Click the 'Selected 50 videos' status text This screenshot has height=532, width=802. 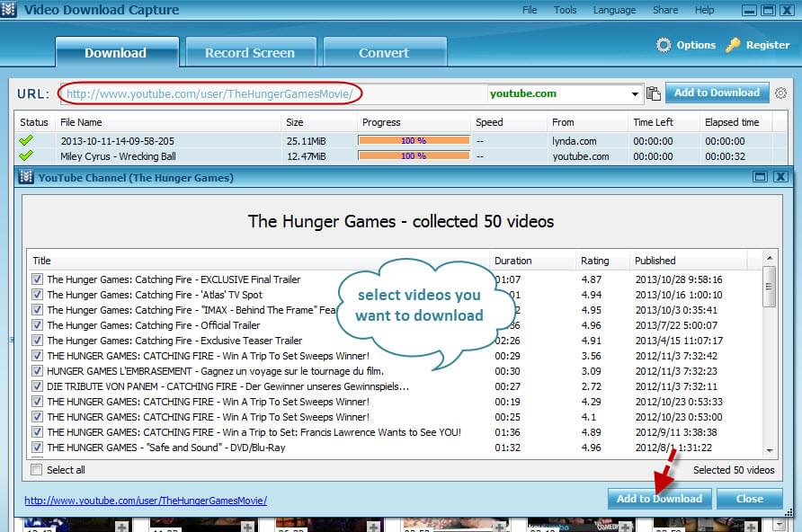pyautogui.click(x=734, y=470)
